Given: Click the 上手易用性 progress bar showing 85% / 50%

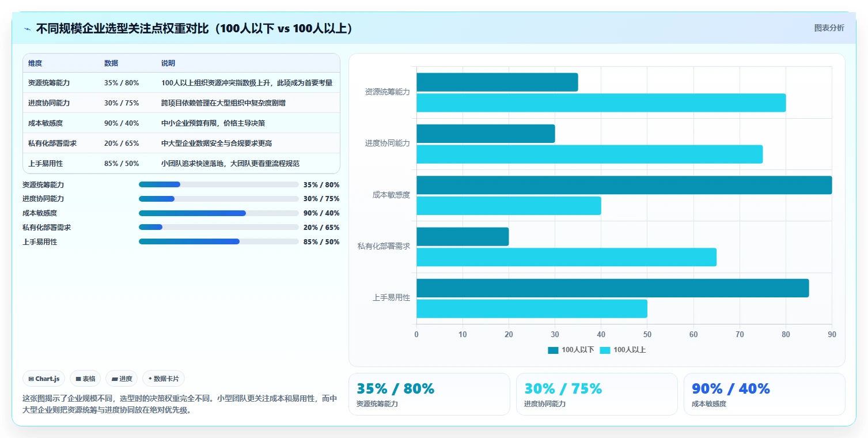Looking at the screenshot, I should [x=219, y=241].
